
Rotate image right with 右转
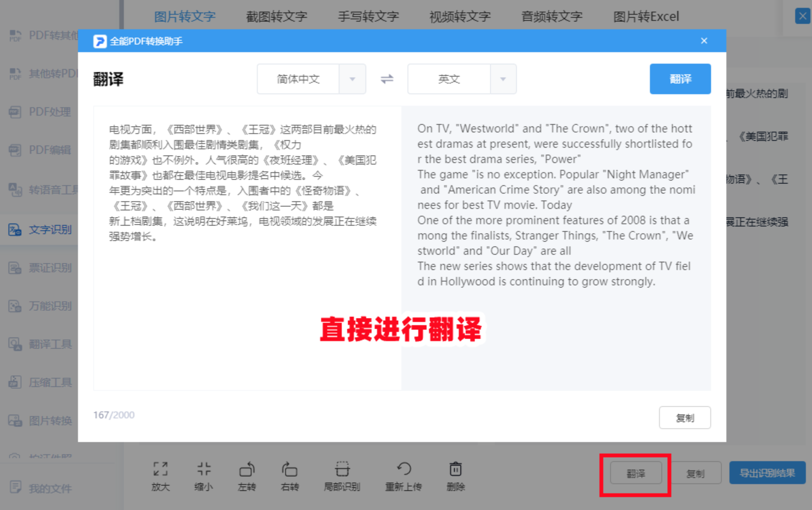tap(290, 476)
